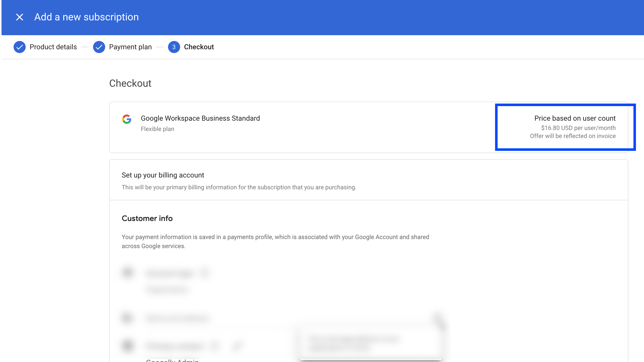Click the step 3 Checkout circle icon

tap(174, 47)
